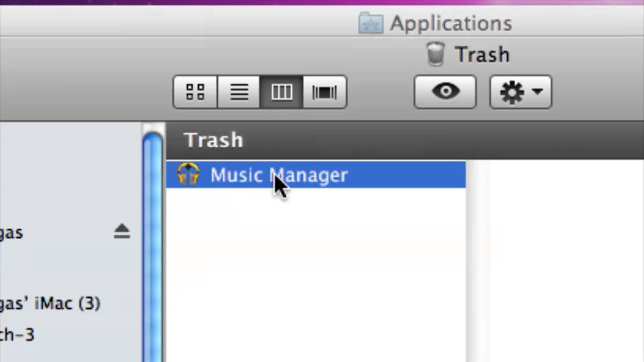Eject the sidebar volume
644x362 pixels.
point(122,231)
